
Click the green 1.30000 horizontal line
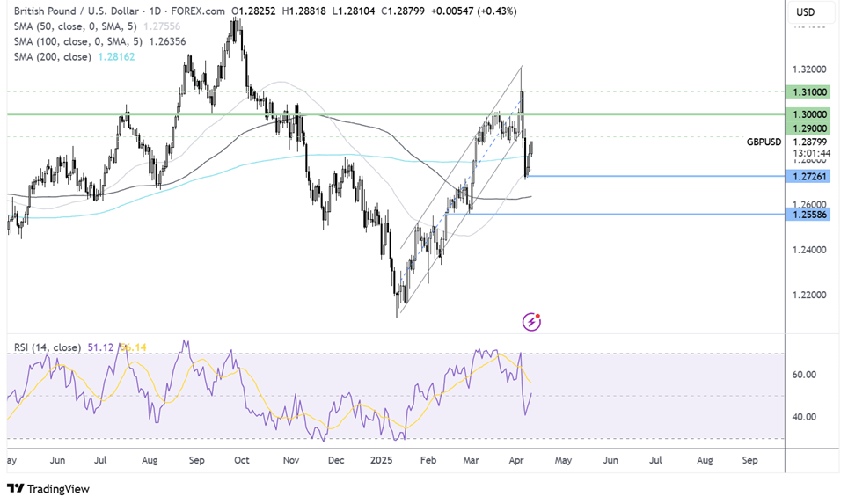[395, 114]
